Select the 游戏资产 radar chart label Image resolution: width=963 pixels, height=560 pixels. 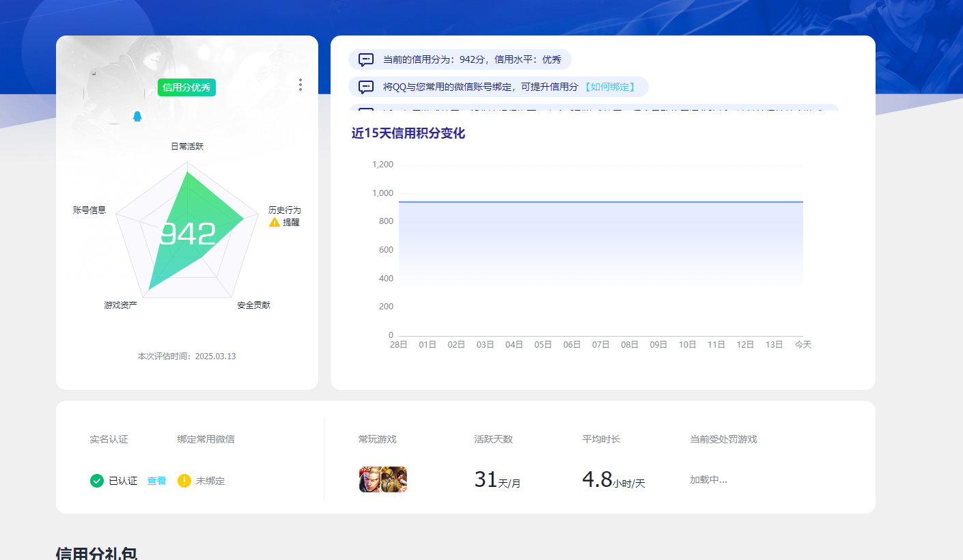(x=121, y=305)
